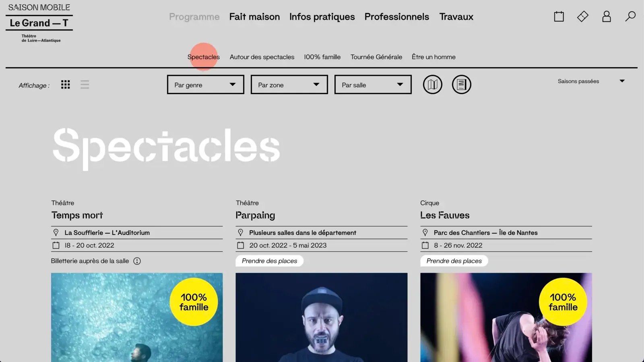
Task: Select the 100% famille submenu tab
Action: click(322, 57)
